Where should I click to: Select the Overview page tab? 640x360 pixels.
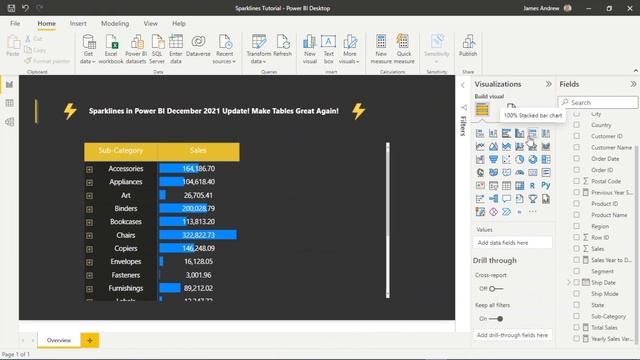59,340
